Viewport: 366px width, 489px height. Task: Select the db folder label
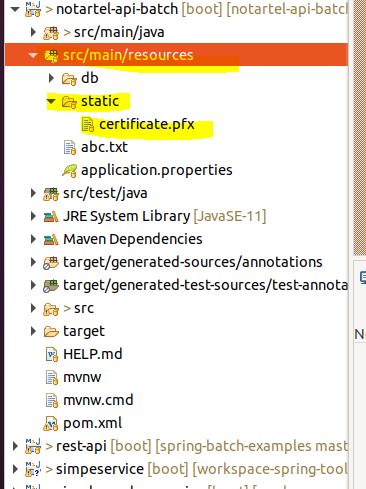(90, 78)
